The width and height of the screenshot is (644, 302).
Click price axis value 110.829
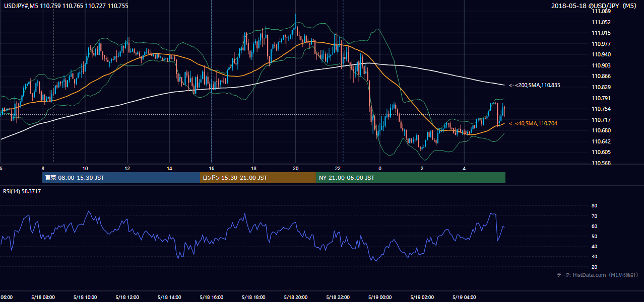602,88
